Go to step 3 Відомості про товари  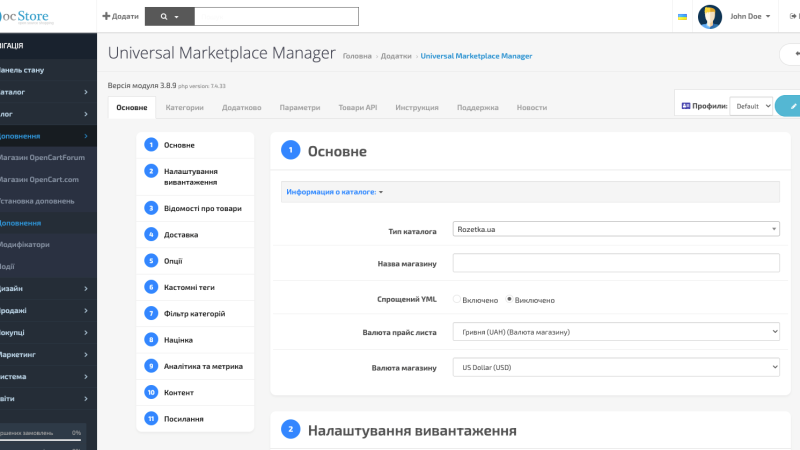pos(195,208)
